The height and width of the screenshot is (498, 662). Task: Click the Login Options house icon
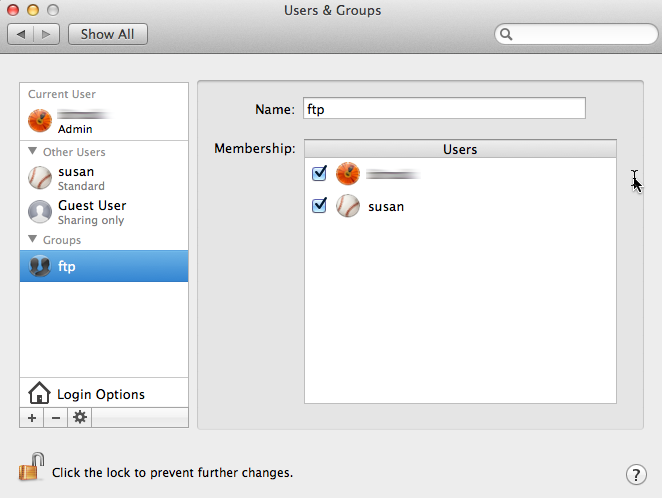(x=39, y=394)
